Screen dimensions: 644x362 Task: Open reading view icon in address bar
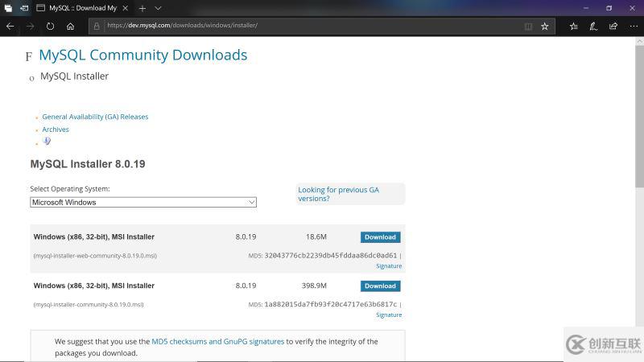click(x=528, y=27)
